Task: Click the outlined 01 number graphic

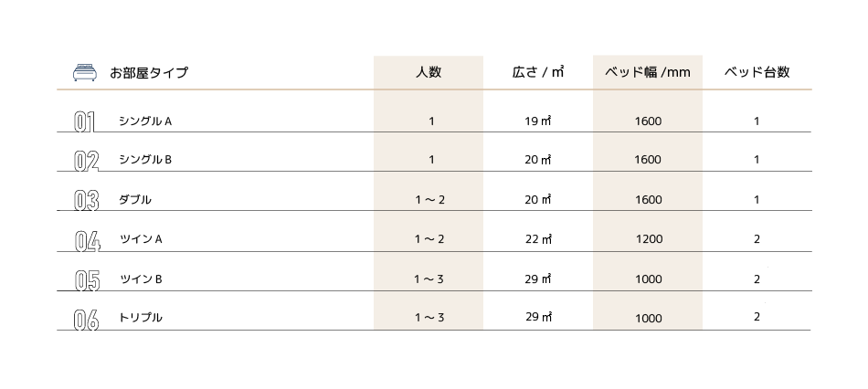Action: coord(85,121)
